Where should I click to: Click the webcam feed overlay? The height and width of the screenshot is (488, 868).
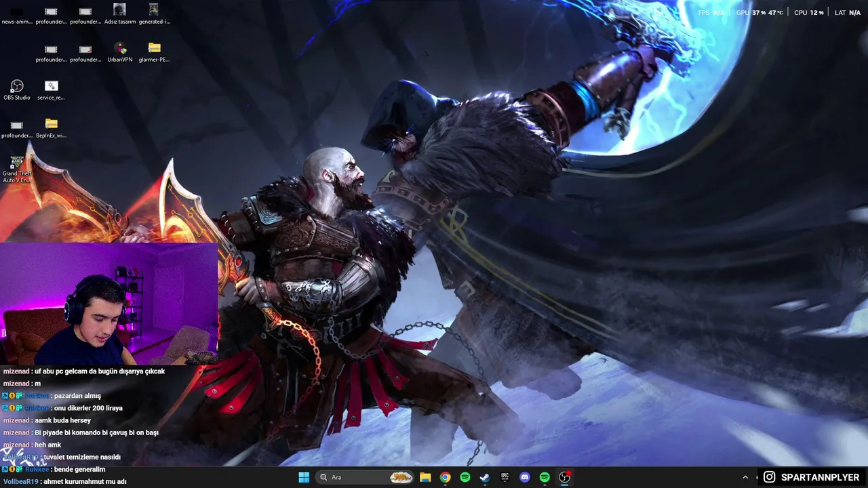point(109,304)
